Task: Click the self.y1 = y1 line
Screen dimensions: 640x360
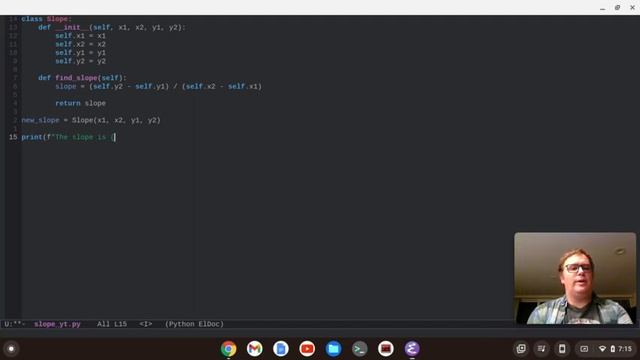Action: click(x=80, y=53)
